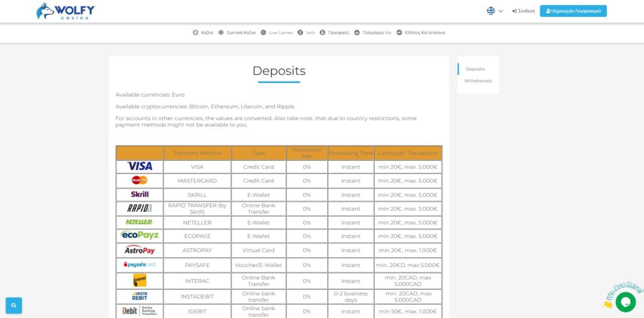Open the JetX menu item
The width and height of the screenshot is (644, 318).
point(306,33)
